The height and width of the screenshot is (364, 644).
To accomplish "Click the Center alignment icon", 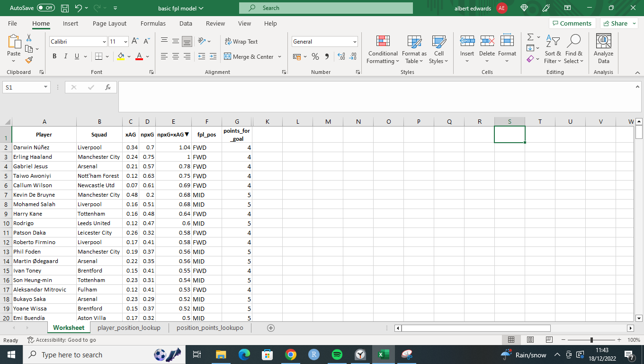I will (176, 56).
